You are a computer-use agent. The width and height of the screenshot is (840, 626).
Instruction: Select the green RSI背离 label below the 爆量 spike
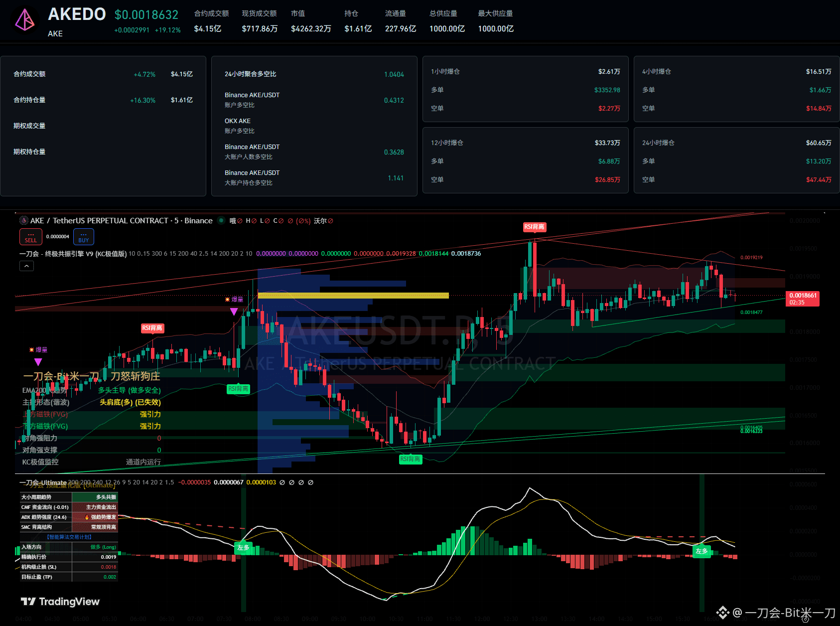point(238,389)
